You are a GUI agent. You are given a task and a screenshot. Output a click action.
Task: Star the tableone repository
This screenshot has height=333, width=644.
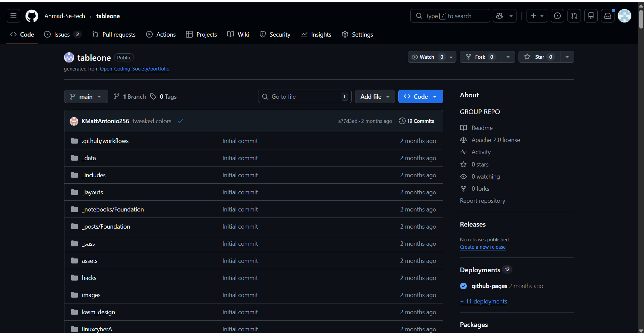(x=539, y=57)
